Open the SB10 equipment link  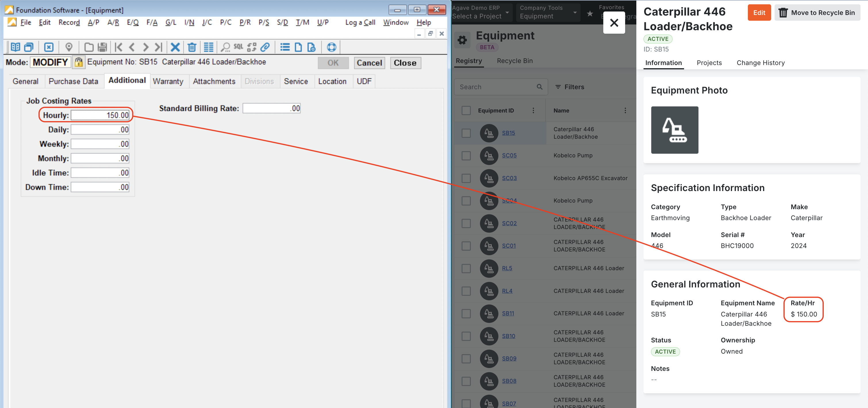[x=508, y=336]
